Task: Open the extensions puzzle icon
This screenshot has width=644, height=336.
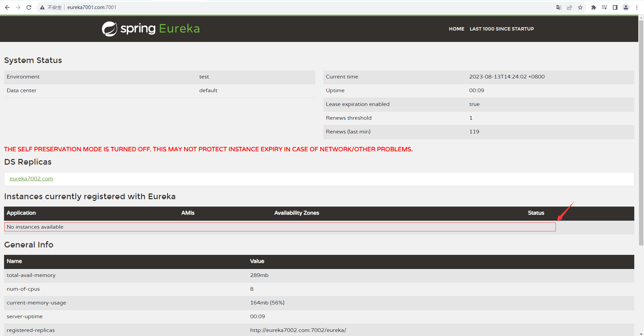Action: pyautogui.click(x=594, y=7)
